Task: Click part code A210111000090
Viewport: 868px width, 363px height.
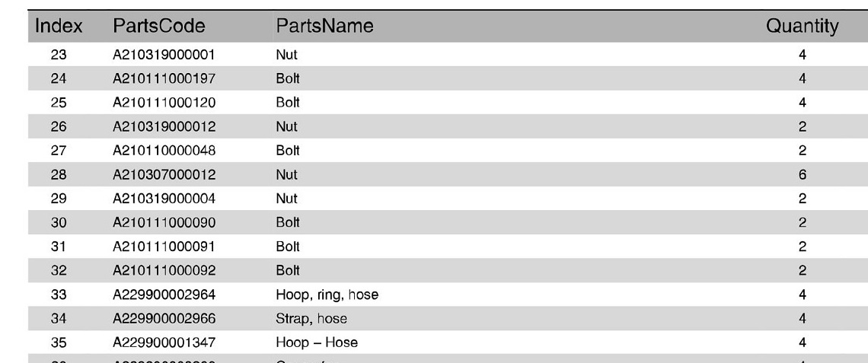Action: 164,222
